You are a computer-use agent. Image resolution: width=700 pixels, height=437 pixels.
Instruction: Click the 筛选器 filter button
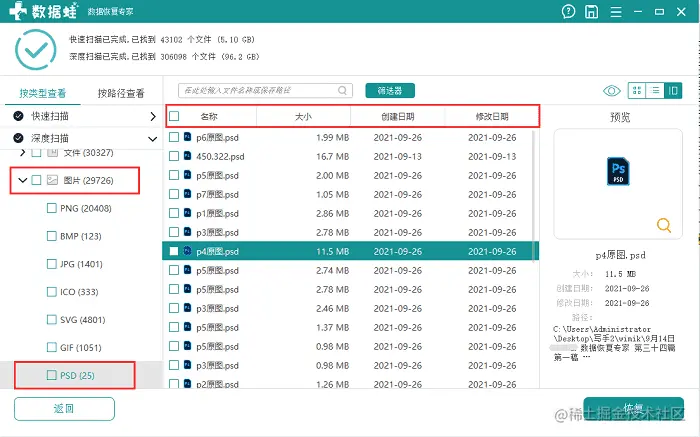click(x=390, y=91)
